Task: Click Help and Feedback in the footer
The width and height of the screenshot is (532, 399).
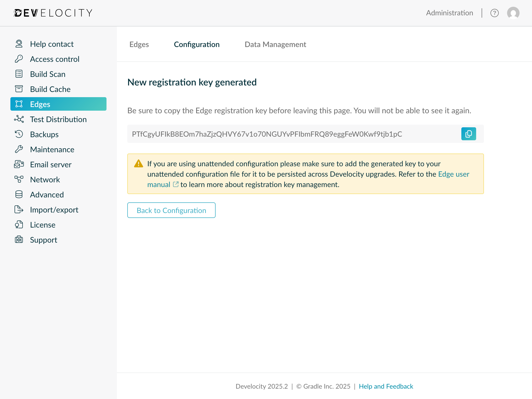Action: tap(386, 386)
